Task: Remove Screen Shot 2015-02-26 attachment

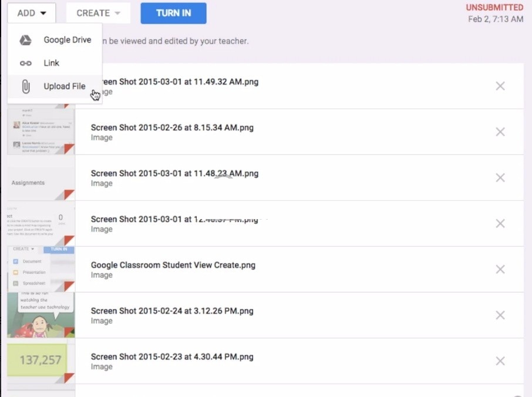Action: point(500,132)
